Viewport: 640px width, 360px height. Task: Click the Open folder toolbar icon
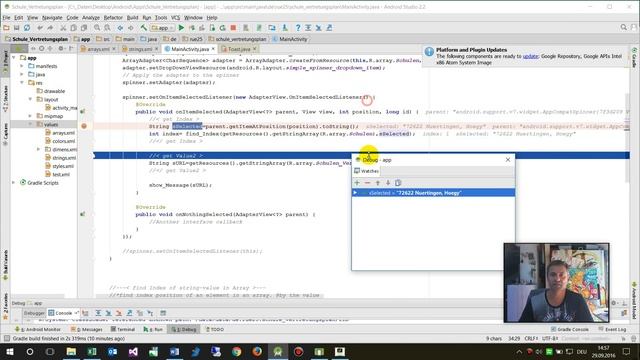[6, 28]
